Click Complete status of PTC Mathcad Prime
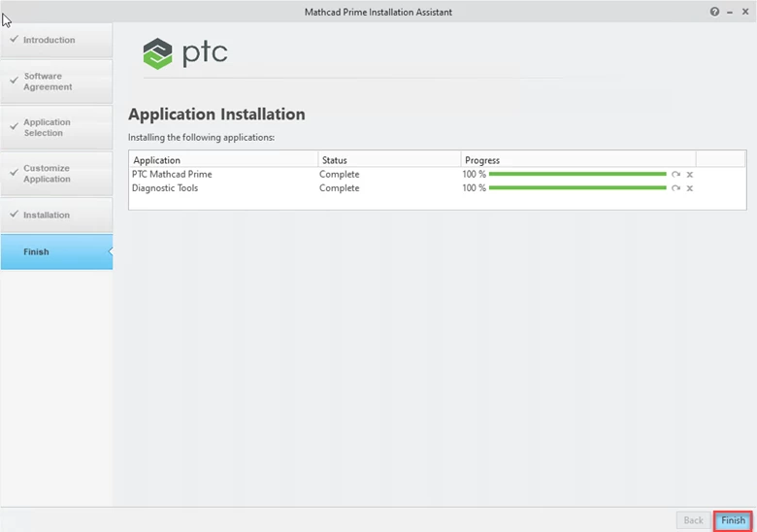The image size is (757, 532). (x=339, y=175)
